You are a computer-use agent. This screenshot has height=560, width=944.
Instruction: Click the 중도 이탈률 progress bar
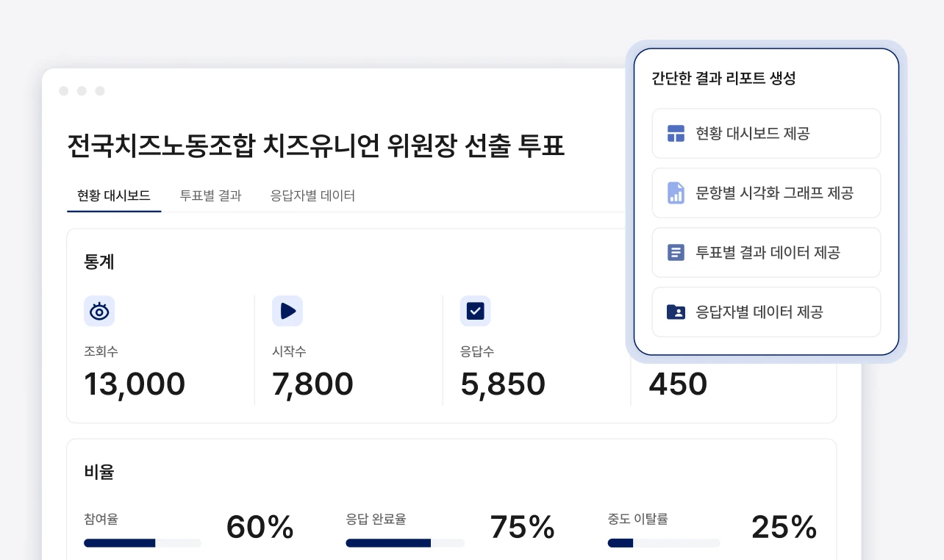click(x=664, y=543)
